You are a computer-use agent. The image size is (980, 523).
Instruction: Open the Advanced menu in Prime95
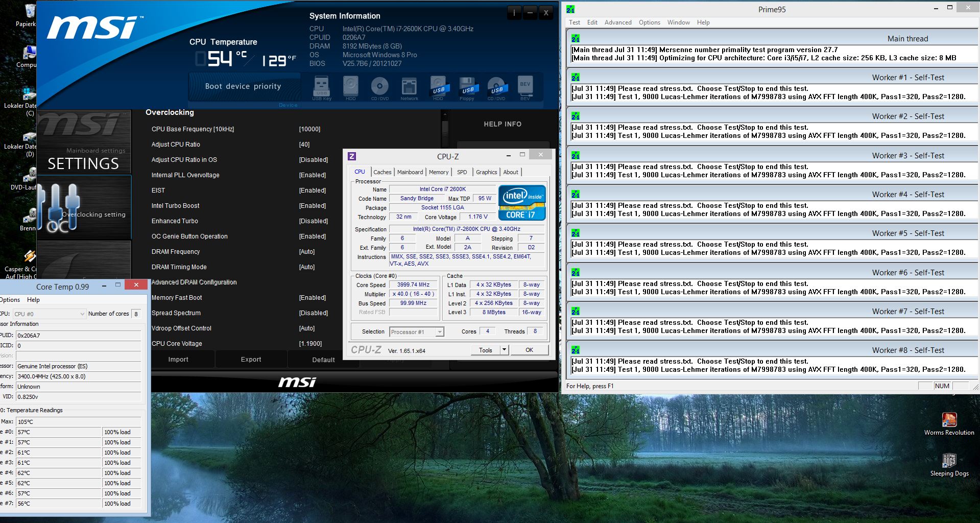[x=617, y=22]
